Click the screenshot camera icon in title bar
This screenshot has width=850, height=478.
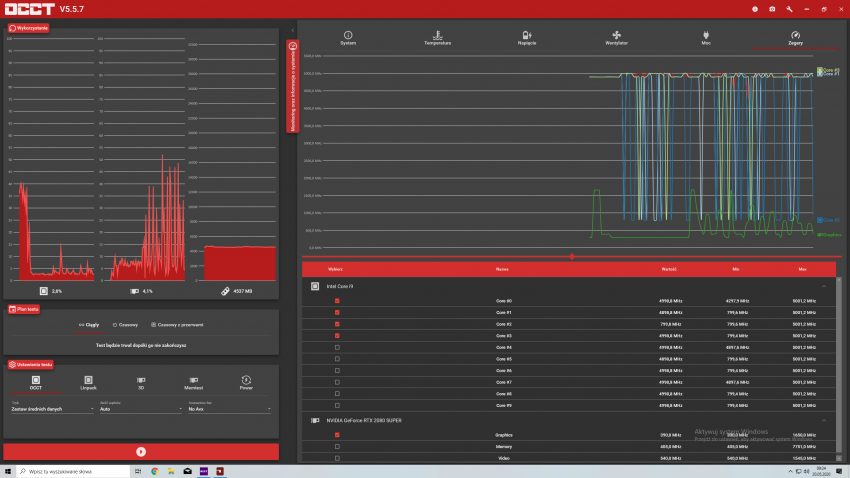772,9
